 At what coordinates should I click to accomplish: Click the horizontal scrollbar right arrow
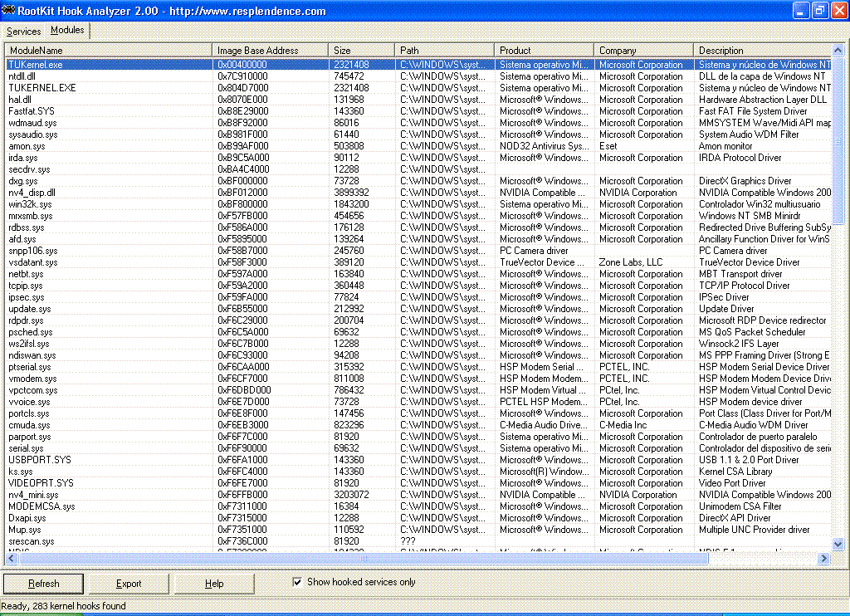pos(824,558)
